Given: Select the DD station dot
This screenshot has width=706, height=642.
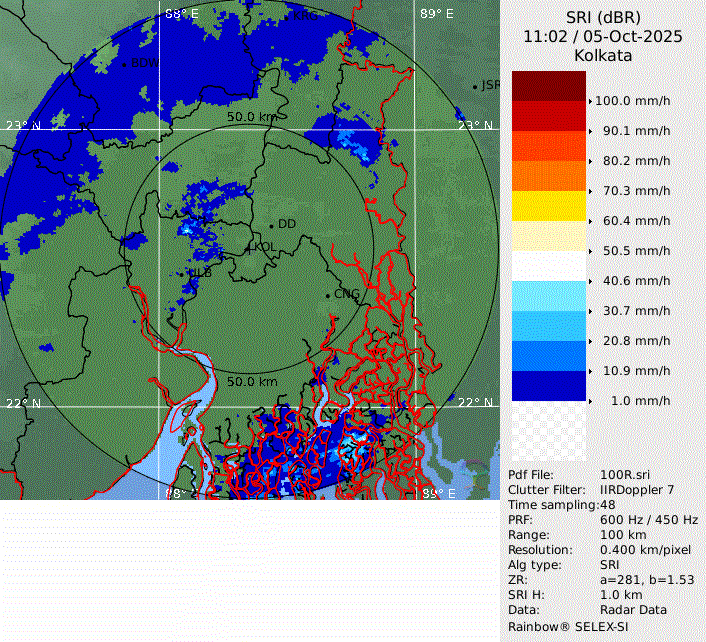Looking at the screenshot, I should click(271, 225).
